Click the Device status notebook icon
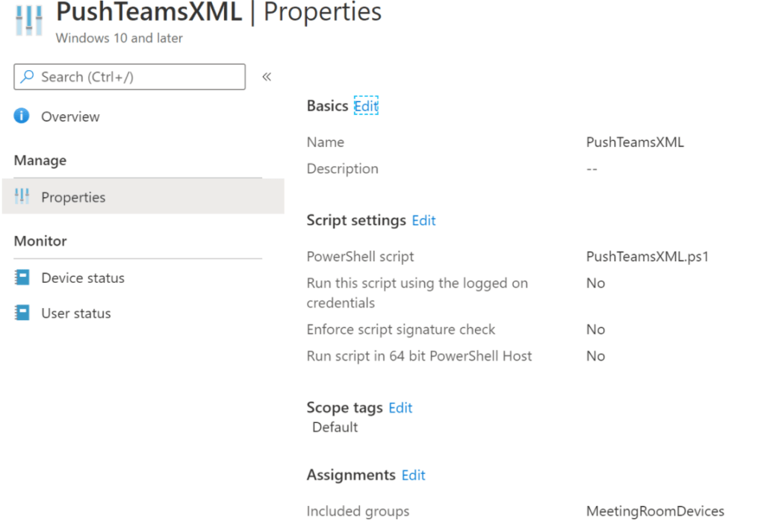Viewport: 764px width, 532px height. [x=22, y=278]
